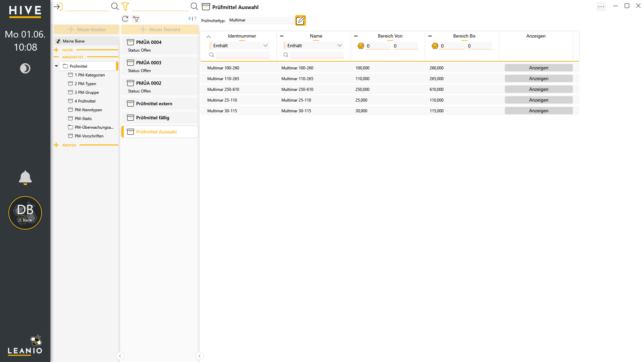This screenshot has width=644, height=362.
Task: Open Prüfmittel extern element
Action: coord(160,104)
